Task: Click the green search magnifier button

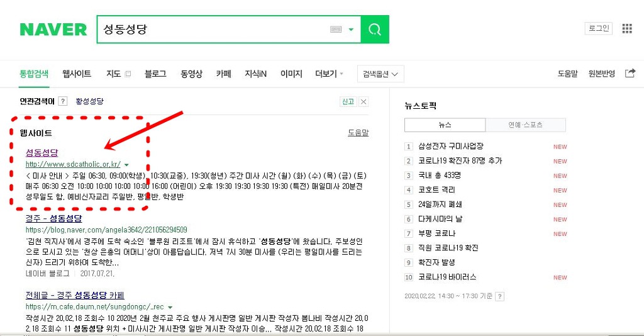Action: 375,29
